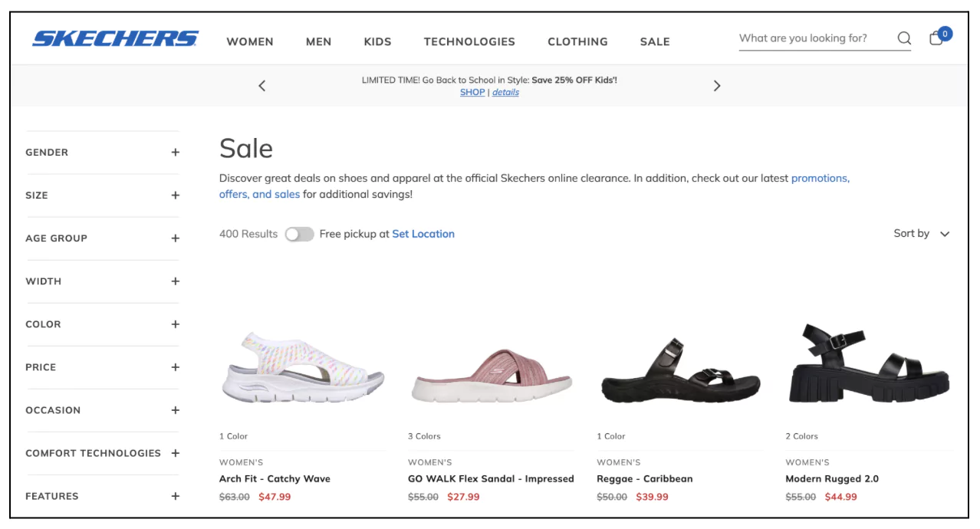The image size is (980, 529).
Task: Open the Sale menu
Action: click(x=655, y=41)
